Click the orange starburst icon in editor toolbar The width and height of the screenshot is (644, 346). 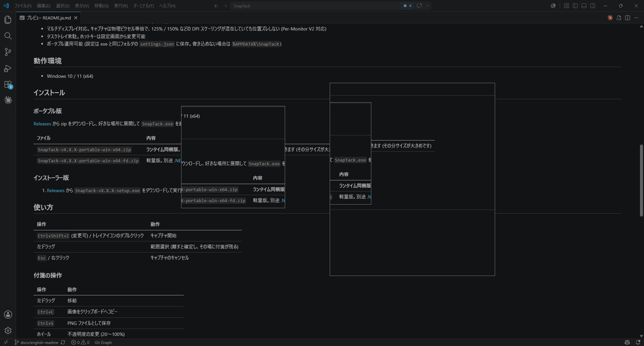[610, 18]
